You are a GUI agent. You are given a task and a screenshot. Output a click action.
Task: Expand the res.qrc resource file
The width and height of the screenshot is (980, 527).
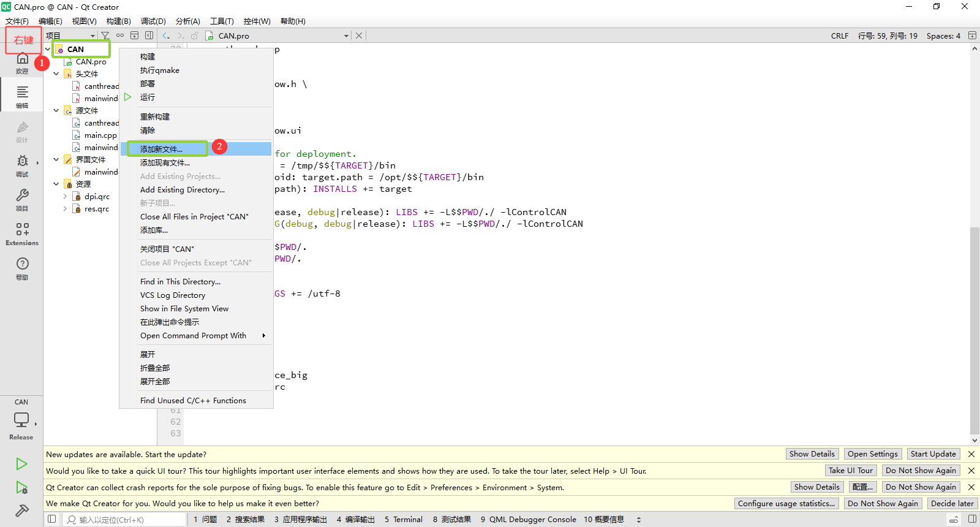[x=65, y=208]
